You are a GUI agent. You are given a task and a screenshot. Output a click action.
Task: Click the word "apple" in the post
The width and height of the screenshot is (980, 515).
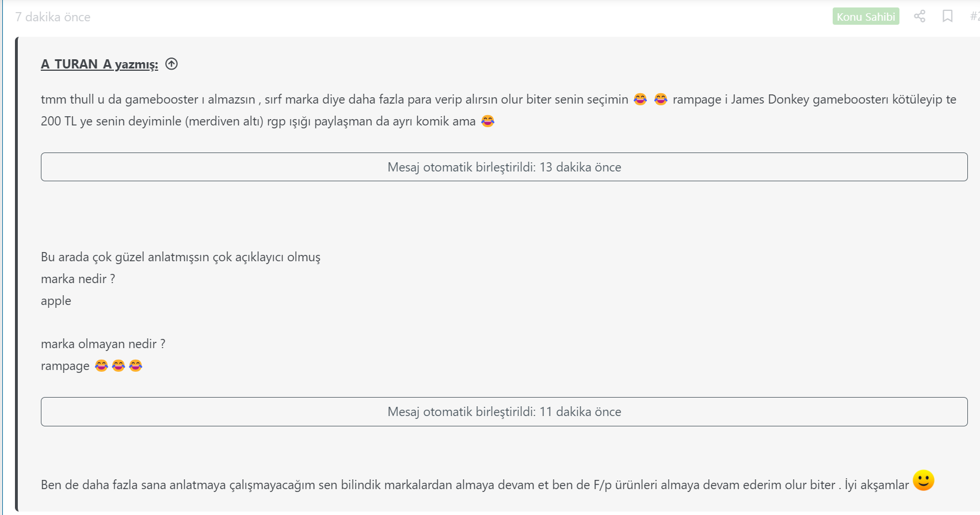click(x=56, y=301)
